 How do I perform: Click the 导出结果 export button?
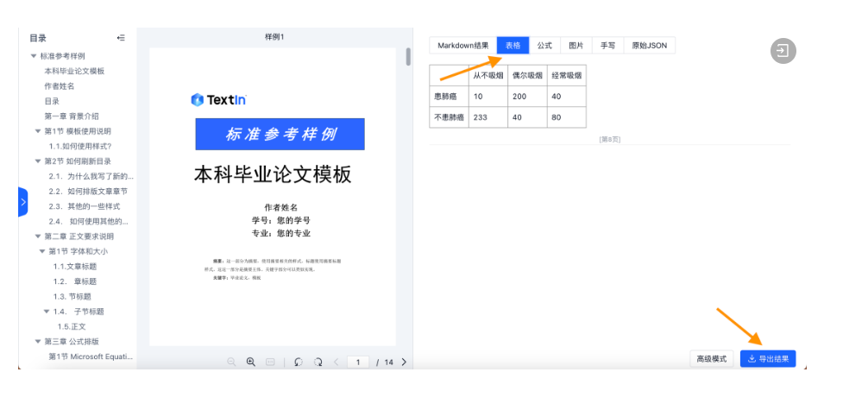pos(768,358)
